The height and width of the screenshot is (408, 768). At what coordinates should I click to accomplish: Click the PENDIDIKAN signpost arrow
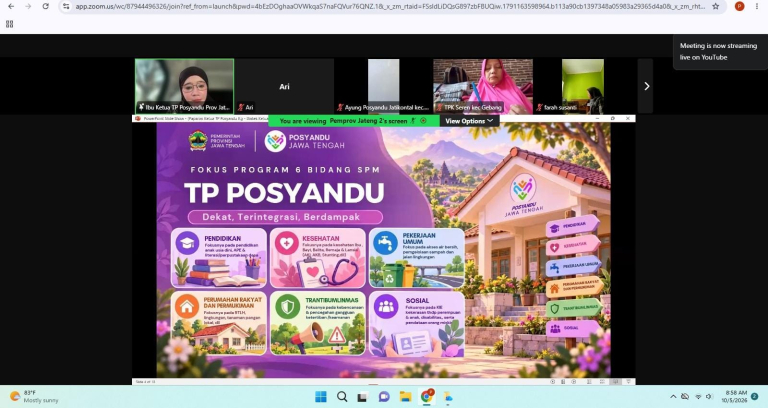point(573,226)
